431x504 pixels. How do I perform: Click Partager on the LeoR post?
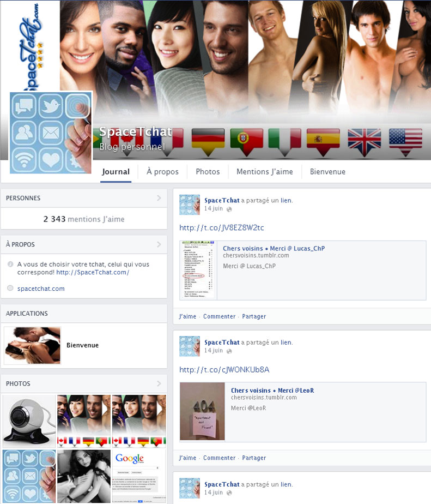254,458
